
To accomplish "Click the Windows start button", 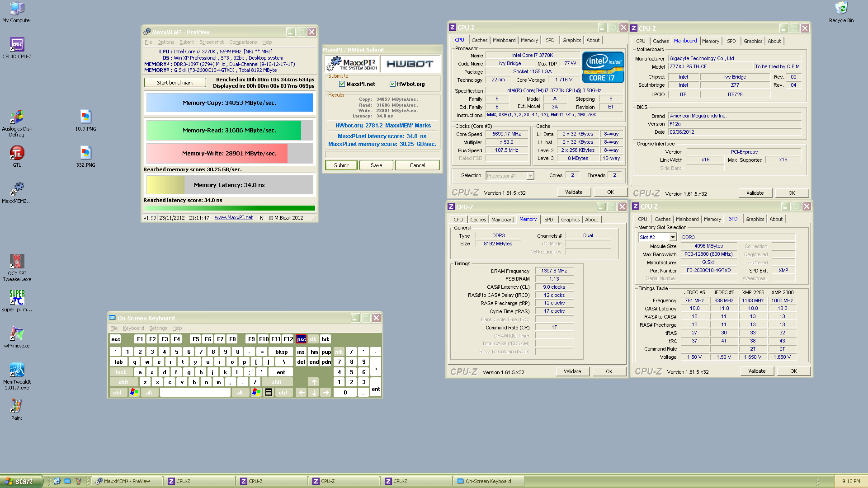I will tap(21, 481).
